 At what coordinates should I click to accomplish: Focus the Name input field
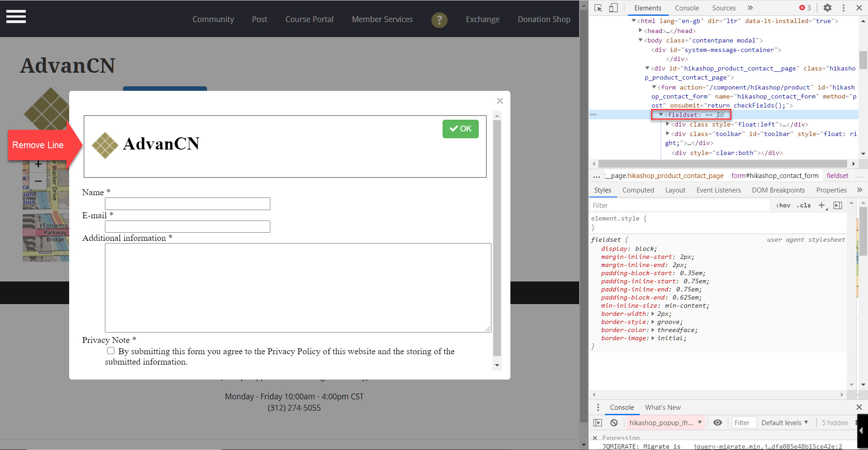[x=188, y=204]
